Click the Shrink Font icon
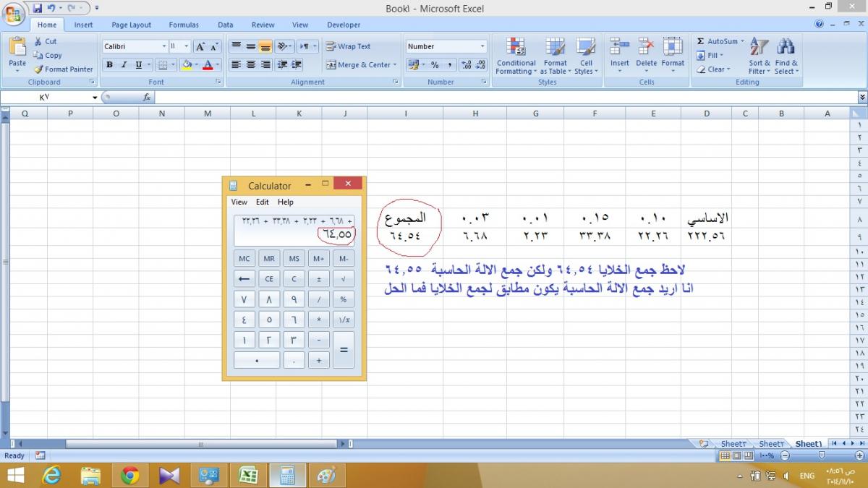Screen dimensions: 868x488 click(216, 46)
